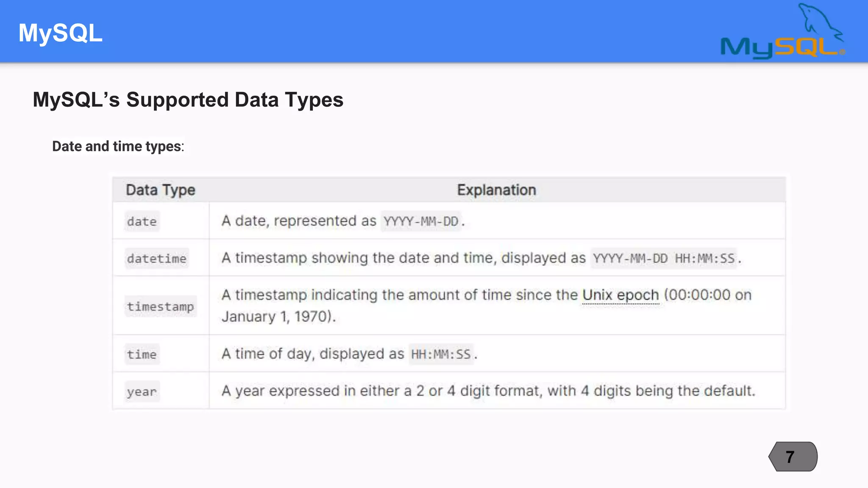Click the HH:MM:SS format code in time row
This screenshot has width=868, height=488.
click(441, 354)
